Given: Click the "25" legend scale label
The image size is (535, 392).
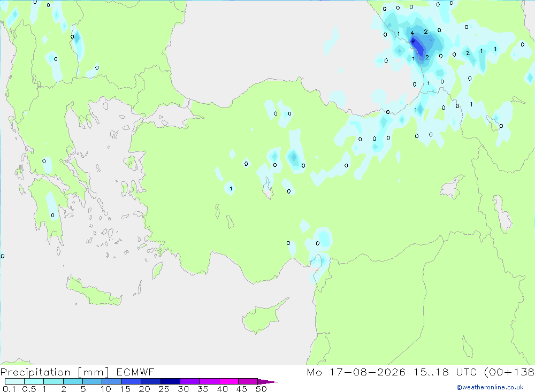Looking at the screenshot, I should tap(164, 389).
